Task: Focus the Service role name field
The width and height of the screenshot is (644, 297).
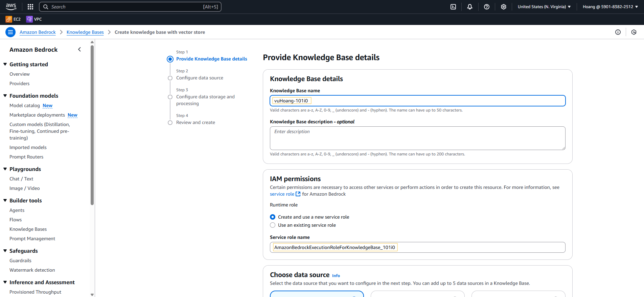Action: tap(418, 247)
